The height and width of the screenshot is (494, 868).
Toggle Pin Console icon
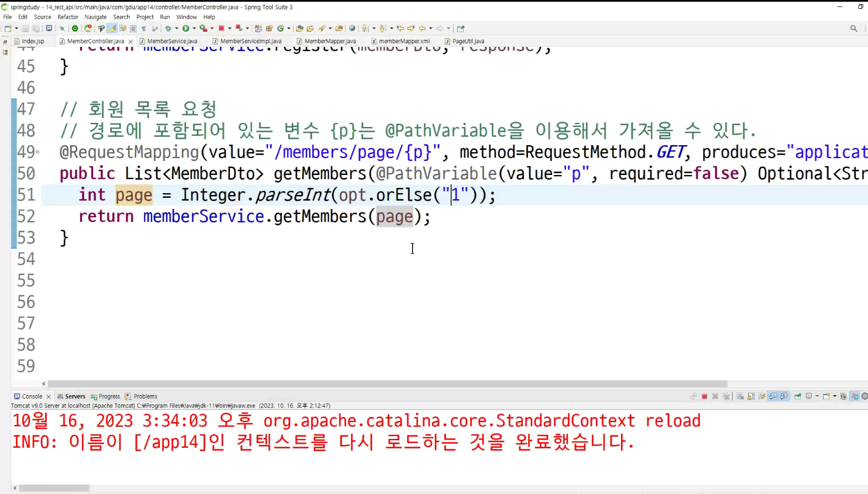tap(798, 396)
